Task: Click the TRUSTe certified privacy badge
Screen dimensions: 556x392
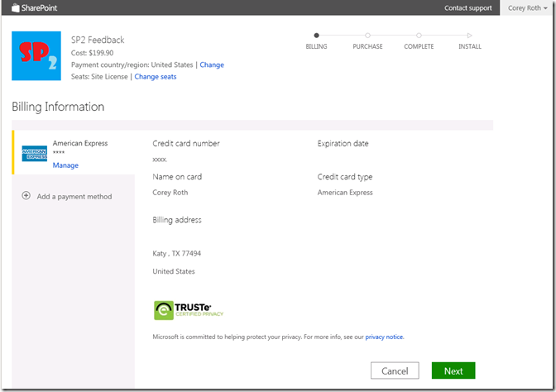Action: pyautogui.click(x=189, y=310)
